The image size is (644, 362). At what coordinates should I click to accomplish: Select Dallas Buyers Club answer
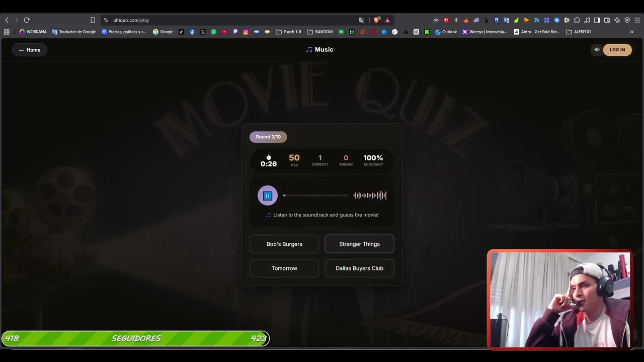(359, 268)
